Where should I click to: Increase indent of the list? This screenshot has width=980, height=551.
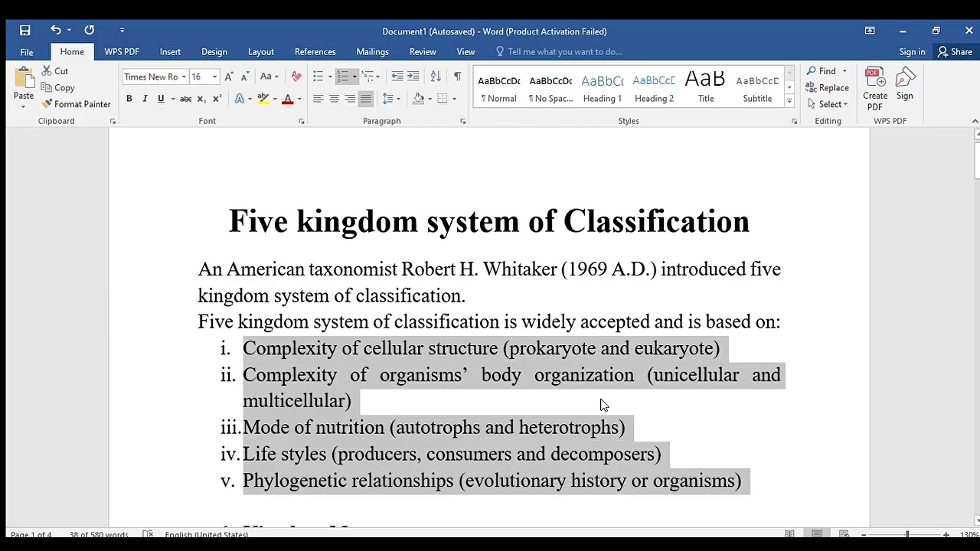click(413, 77)
